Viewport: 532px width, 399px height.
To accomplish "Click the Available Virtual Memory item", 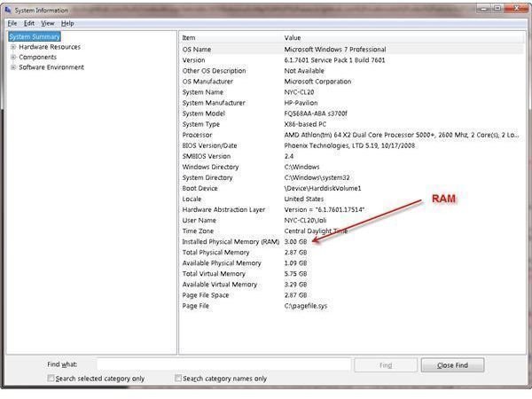I will click(220, 285).
